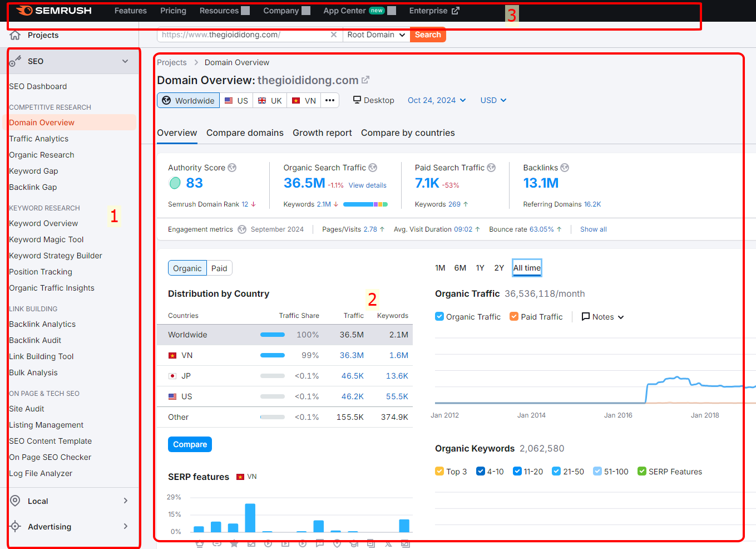Screen dimensions: 756x549
Task: Click VN traffic share bar
Action: click(273, 355)
